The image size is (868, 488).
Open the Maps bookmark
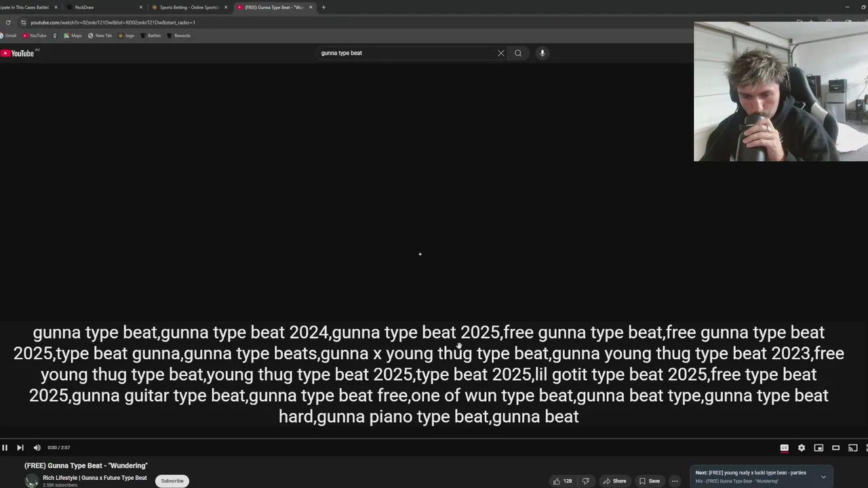(x=73, y=36)
